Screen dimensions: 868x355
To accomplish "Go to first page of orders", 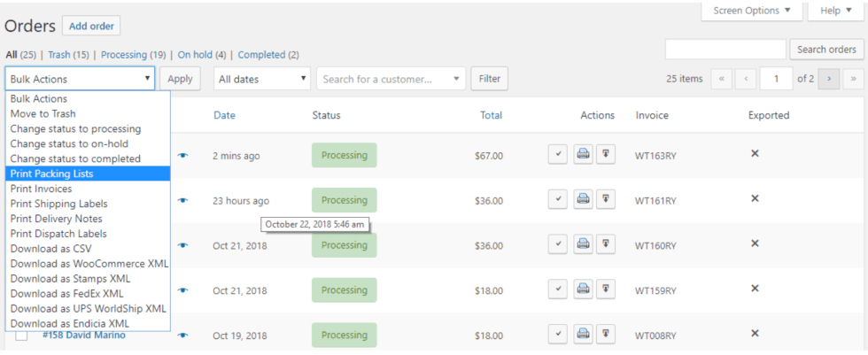I will 721,79.
